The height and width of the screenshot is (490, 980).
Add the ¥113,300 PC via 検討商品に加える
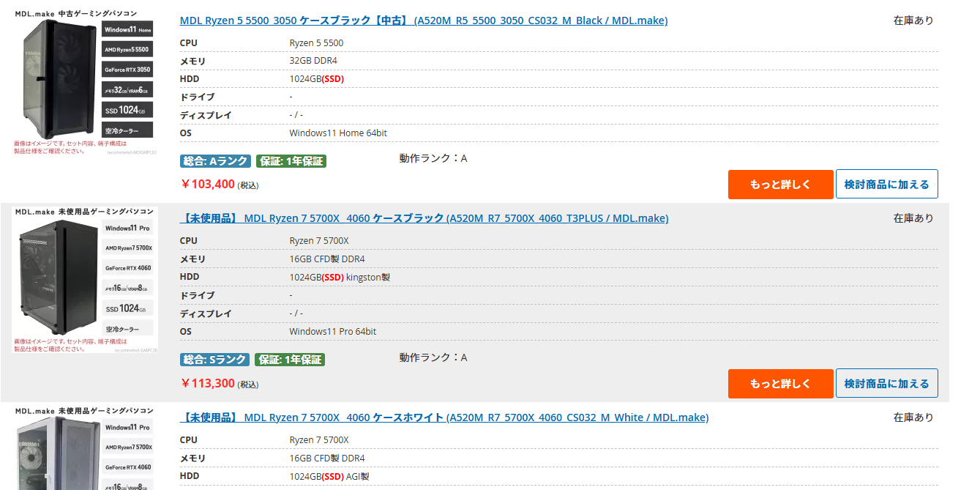[886, 384]
